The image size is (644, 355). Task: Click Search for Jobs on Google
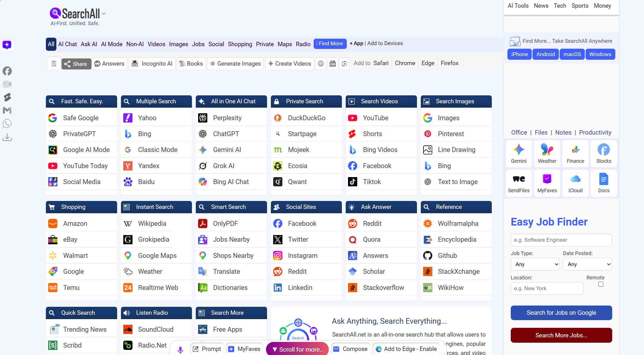[x=561, y=313]
